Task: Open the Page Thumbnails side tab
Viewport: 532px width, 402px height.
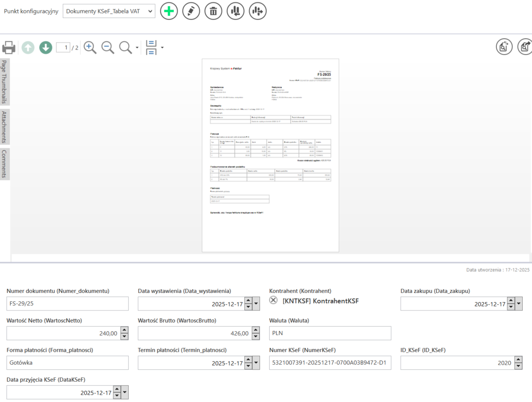Action: click(x=4, y=82)
